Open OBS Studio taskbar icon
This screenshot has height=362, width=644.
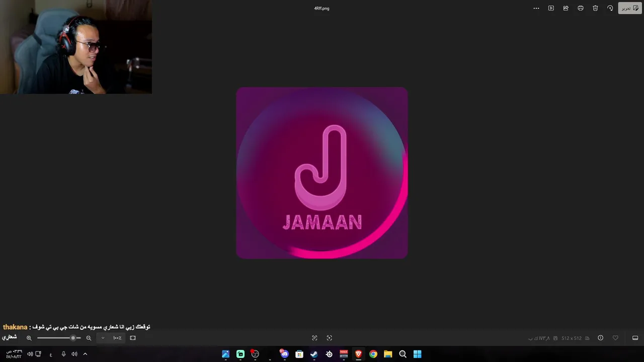pyautogui.click(x=255, y=354)
